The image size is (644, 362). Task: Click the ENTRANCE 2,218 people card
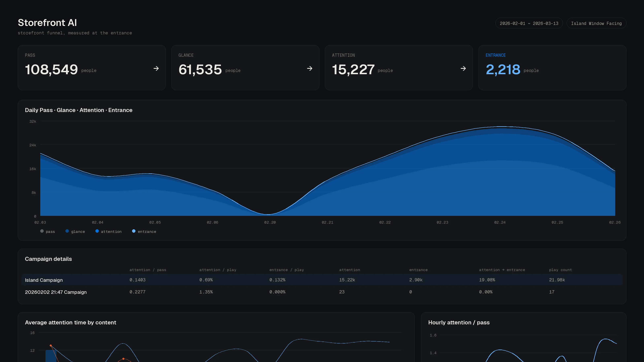(x=552, y=68)
